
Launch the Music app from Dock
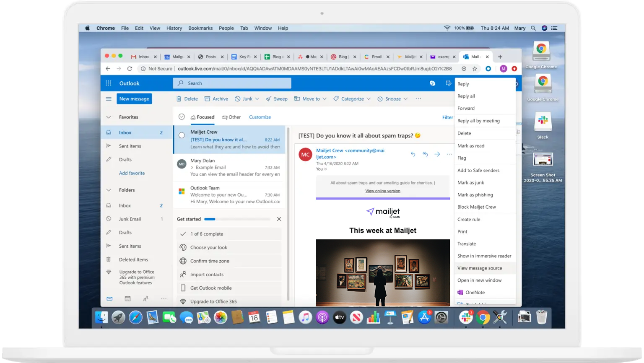click(x=305, y=318)
